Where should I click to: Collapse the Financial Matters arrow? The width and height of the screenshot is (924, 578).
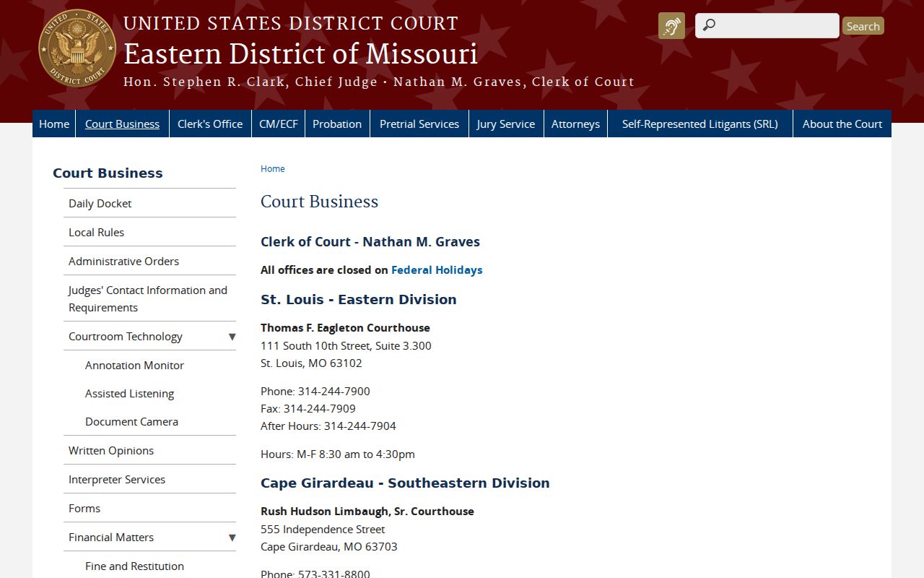click(232, 538)
